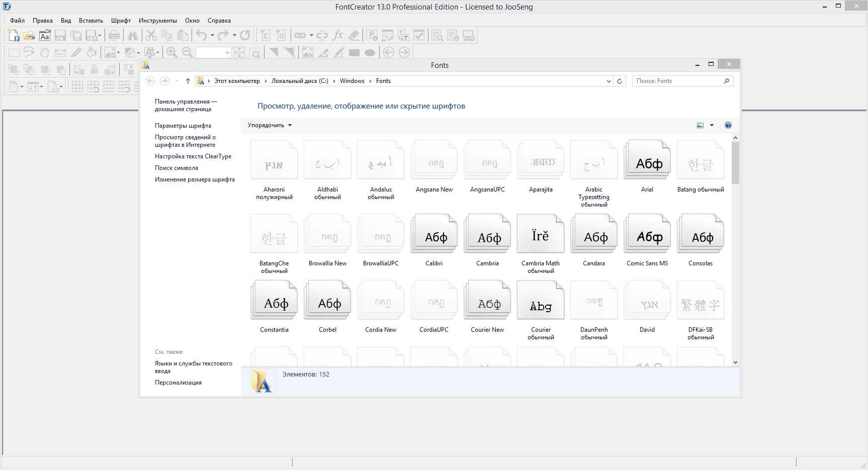Go up one folder level arrow
Viewport: 868px width, 470px height.
(188, 81)
